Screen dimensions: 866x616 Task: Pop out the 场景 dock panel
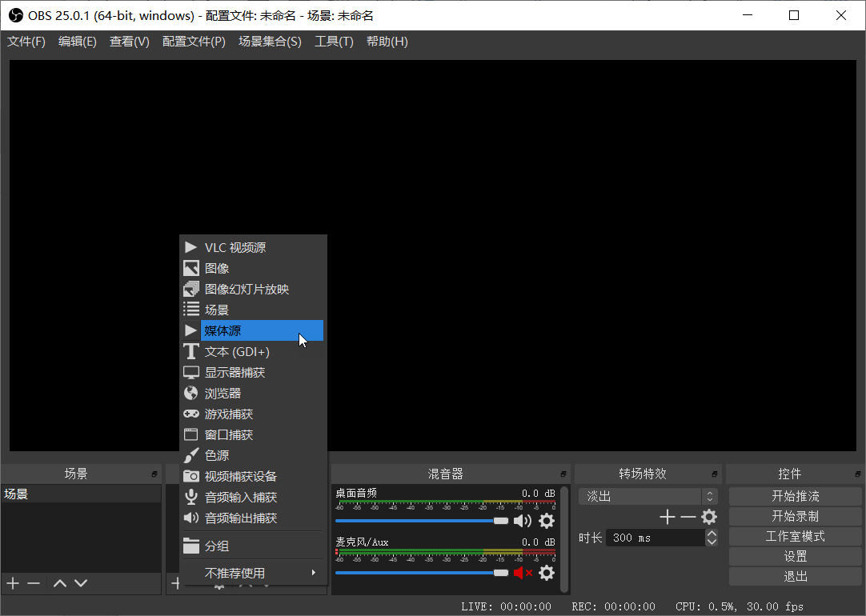154,474
